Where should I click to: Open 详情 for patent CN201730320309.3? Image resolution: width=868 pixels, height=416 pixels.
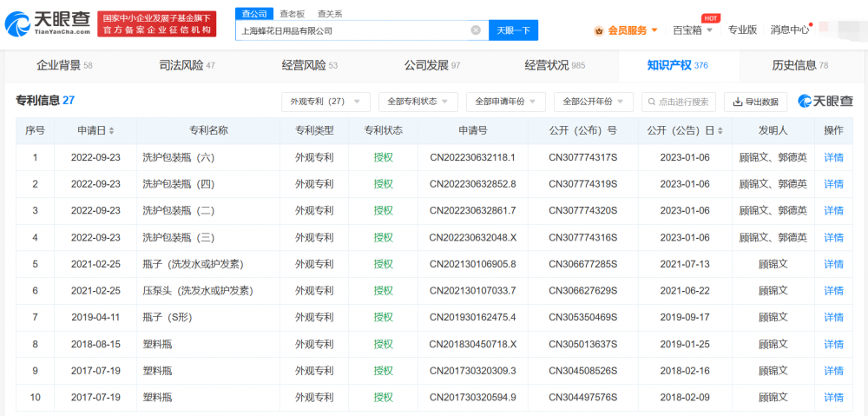tap(833, 371)
